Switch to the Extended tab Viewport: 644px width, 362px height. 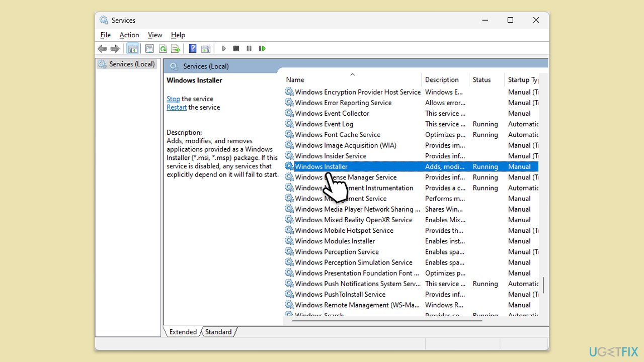tap(183, 332)
